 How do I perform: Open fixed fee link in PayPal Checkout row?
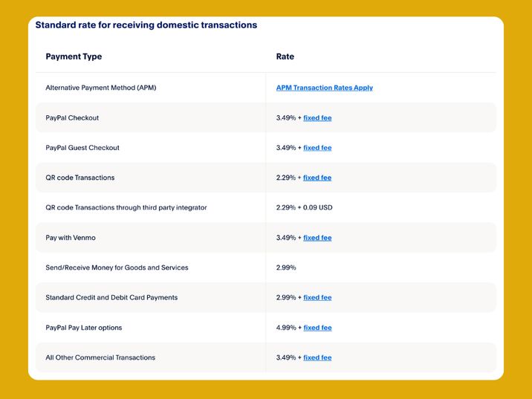pos(317,117)
